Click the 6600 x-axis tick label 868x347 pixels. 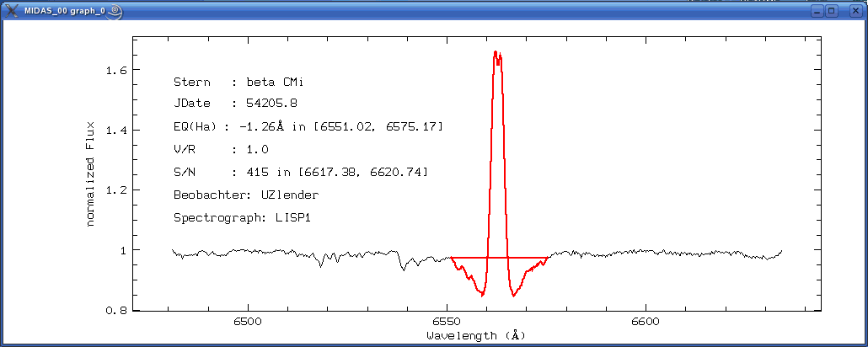646,322
